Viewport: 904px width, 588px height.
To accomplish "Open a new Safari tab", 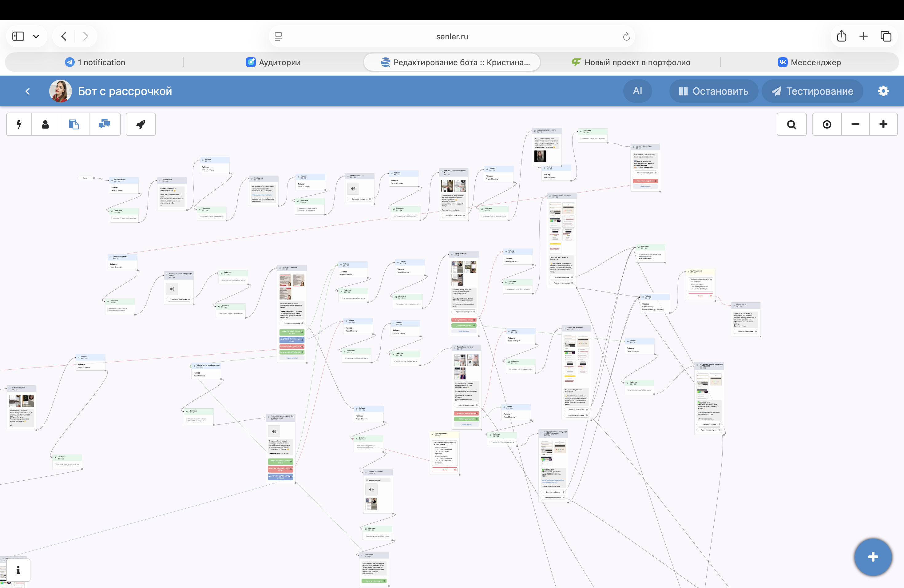I will pos(863,36).
